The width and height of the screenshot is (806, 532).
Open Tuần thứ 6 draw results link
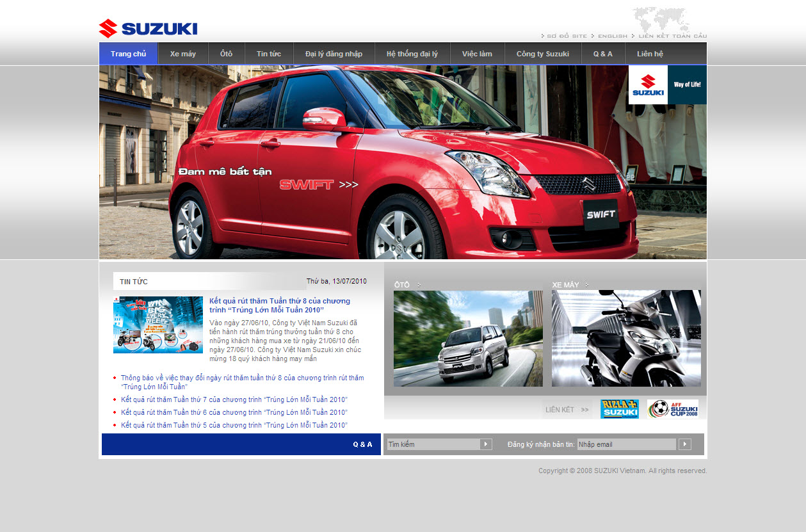click(234, 412)
